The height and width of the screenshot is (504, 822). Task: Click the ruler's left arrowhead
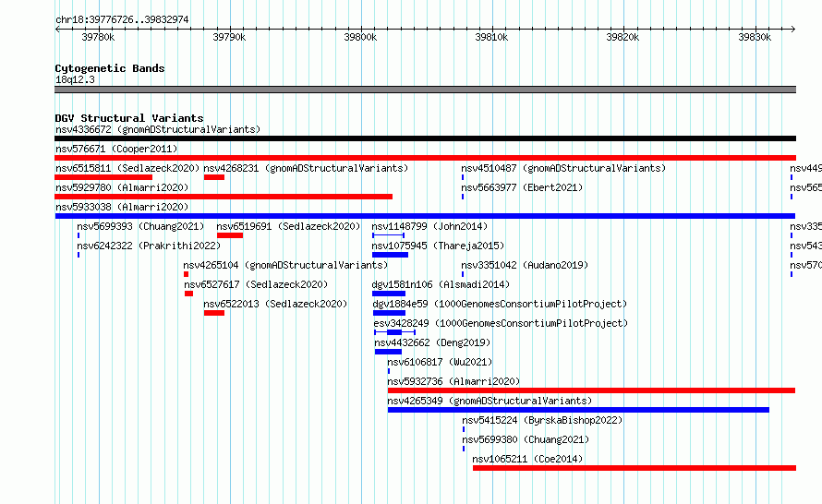click(x=57, y=29)
